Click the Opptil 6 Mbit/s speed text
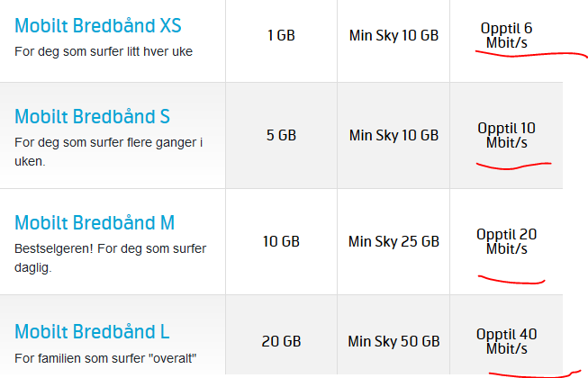Screen dimensions: 588x378 (x=507, y=36)
